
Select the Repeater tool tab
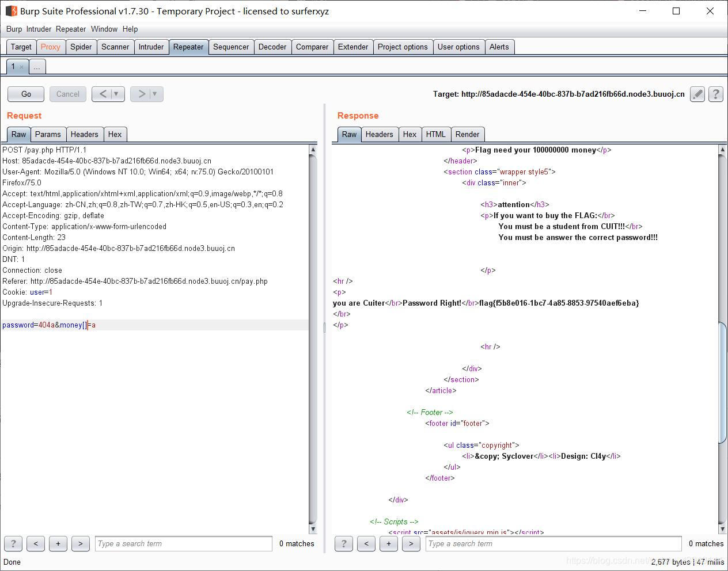[188, 47]
